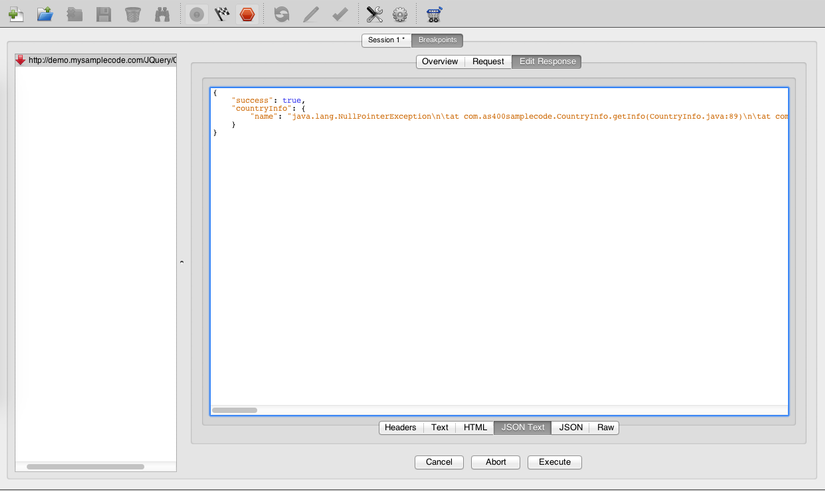Open the Overview tab

pyautogui.click(x=440, y=61)
